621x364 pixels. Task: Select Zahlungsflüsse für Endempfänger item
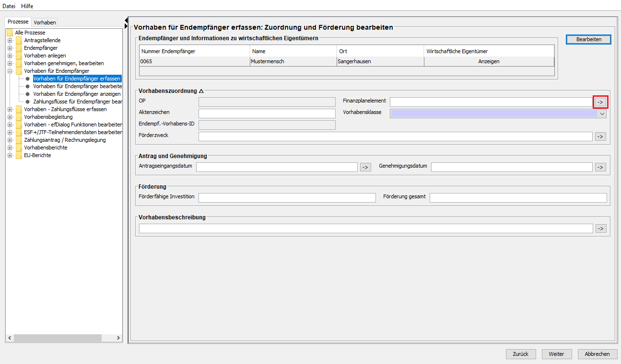click(x=77, y=102)
